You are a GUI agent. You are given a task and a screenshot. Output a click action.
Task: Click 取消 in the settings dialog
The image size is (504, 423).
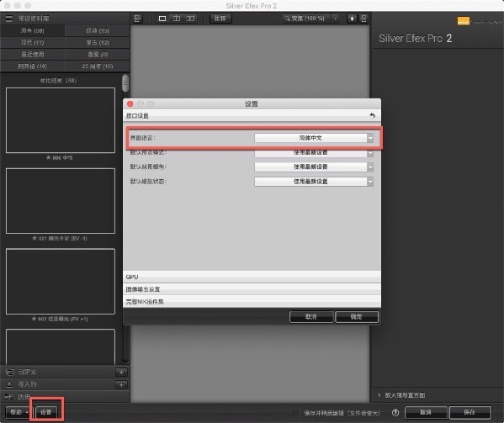[311, 317]
